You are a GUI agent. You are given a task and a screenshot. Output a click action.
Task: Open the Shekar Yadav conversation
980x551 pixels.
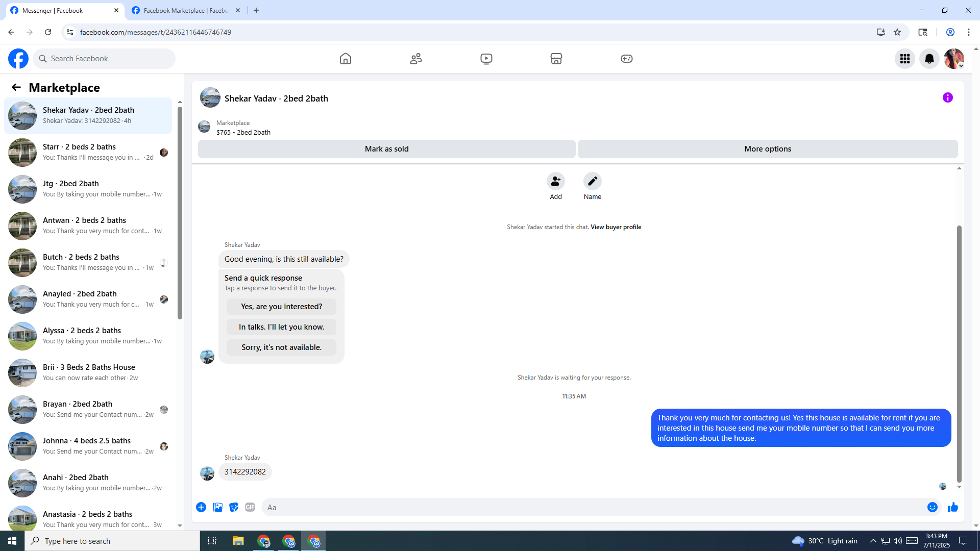click(x=88, y=116)
